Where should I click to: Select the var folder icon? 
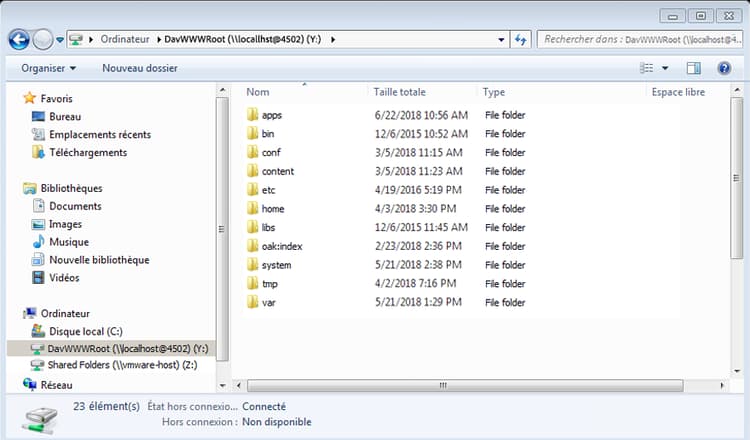point(253,302)
